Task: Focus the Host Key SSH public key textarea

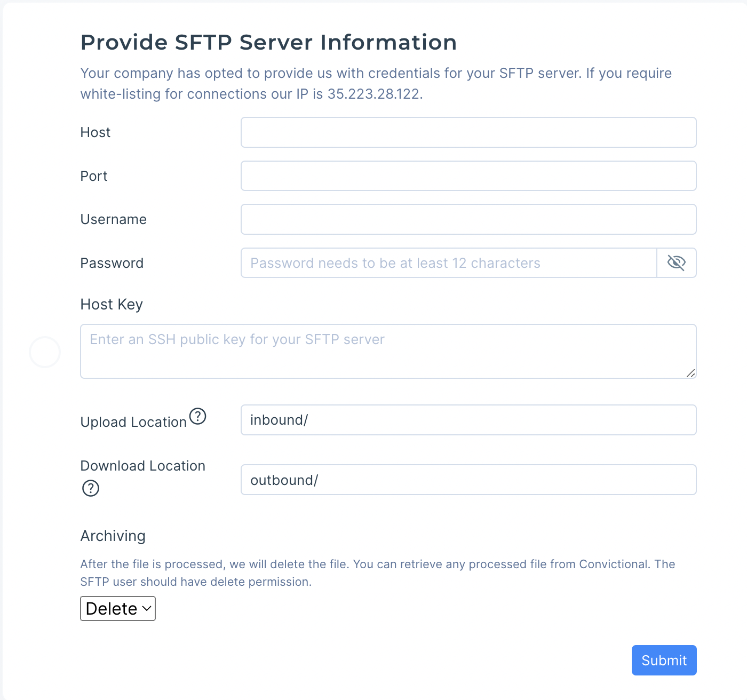Action: pos(388,351)
